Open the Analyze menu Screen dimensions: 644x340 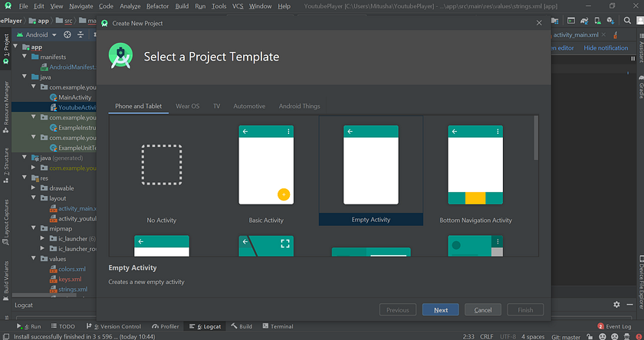point(130,6)
